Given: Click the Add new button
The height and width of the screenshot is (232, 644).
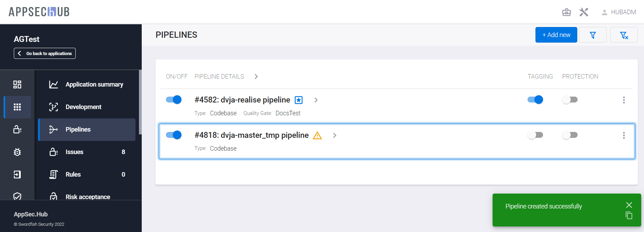Looking at the screenshot, I should [556, 35].
